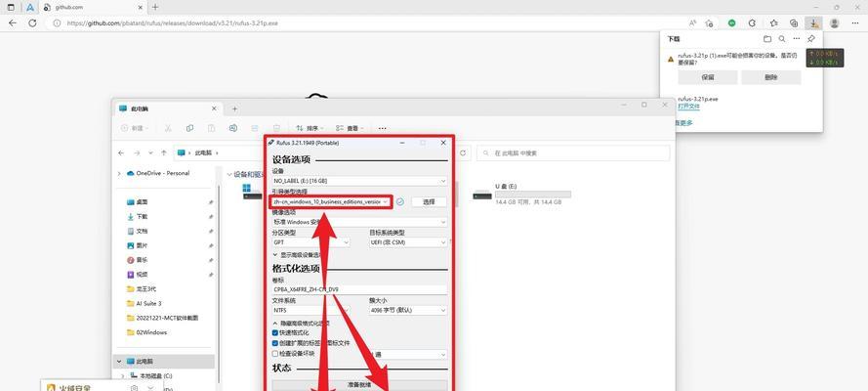
Task: Click the See more link in downloads
Action: tap(683, 122)
